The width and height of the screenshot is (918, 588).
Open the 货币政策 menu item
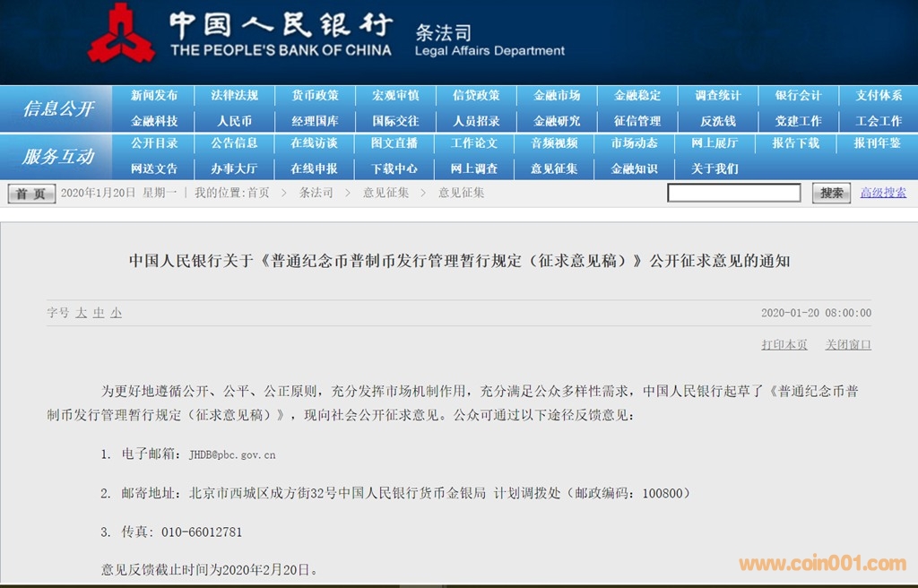pos(315,96)
